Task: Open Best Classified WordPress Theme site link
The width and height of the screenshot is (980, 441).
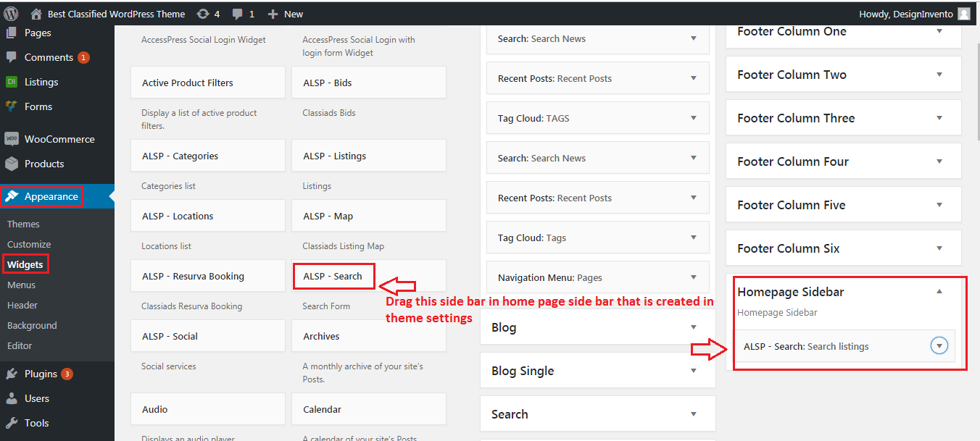Action: (116, 14)
